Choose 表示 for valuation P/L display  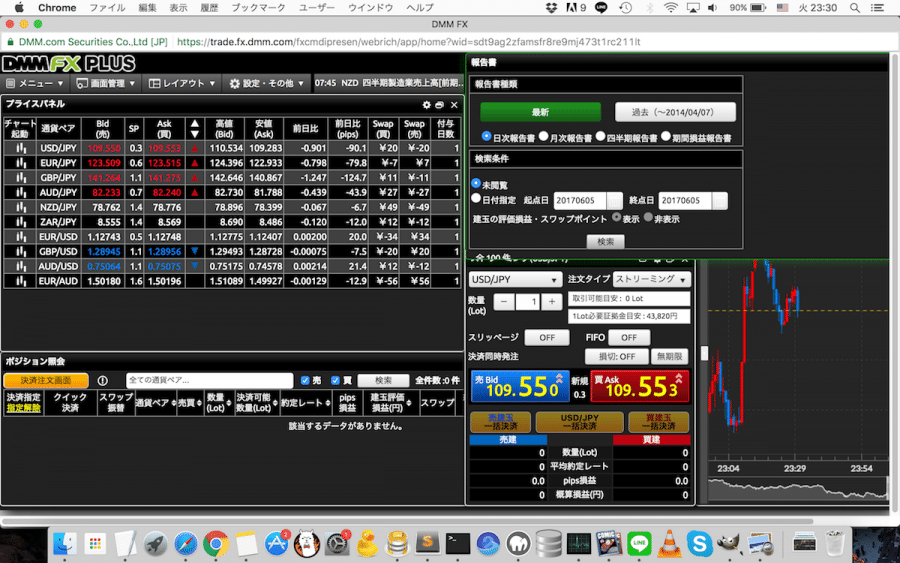(616, 218)
